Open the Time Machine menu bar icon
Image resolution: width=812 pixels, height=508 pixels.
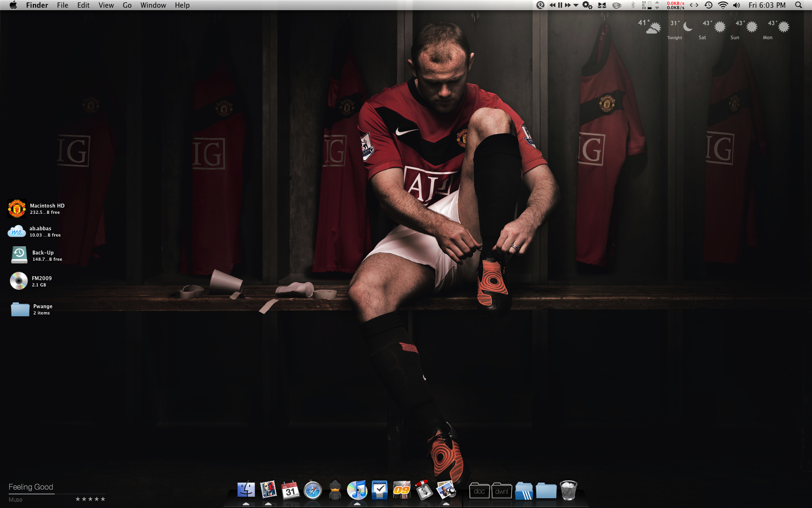click(709, 5)
